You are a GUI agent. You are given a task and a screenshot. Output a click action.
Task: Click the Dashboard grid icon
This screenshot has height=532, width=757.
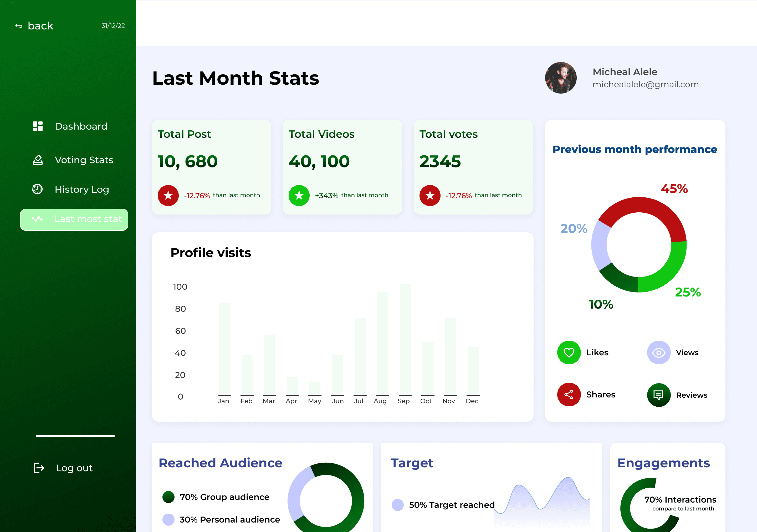point(38,126)
